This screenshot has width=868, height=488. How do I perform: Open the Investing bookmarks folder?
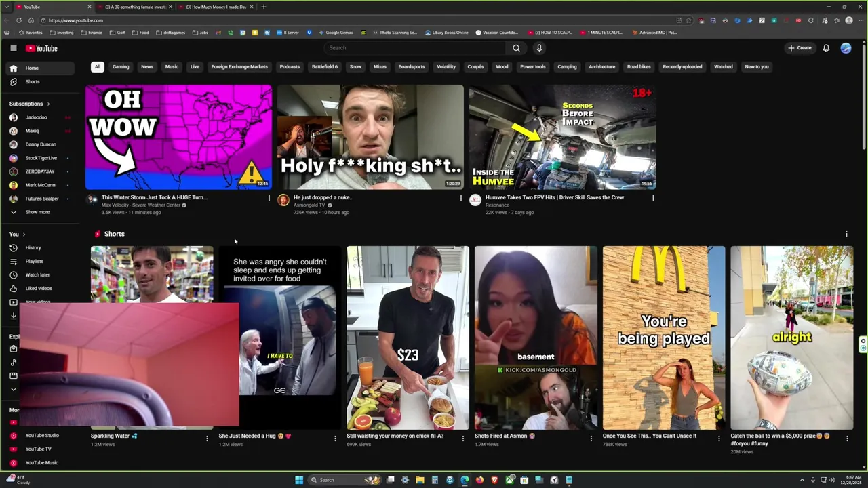pos(61,33)
